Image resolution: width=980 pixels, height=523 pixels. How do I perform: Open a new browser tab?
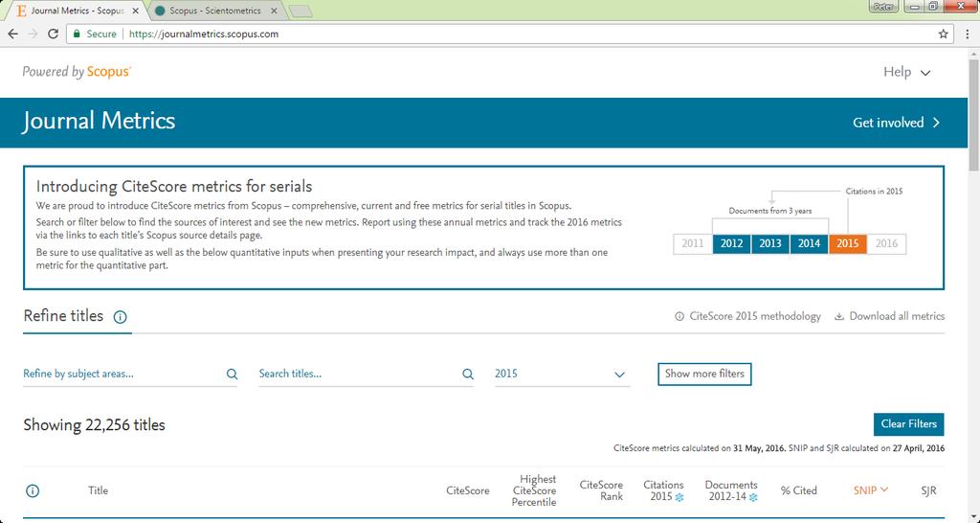click(x=301, y=11)
